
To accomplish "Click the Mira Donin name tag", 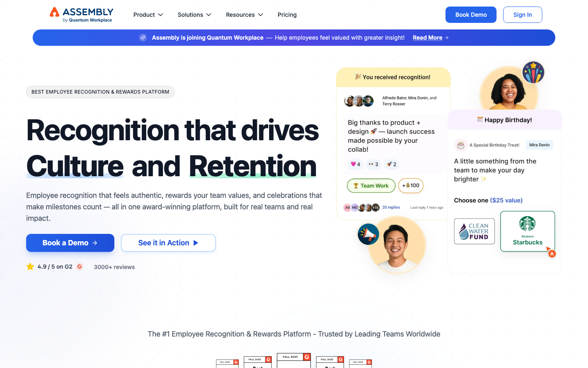I will [x=539, y=145].
